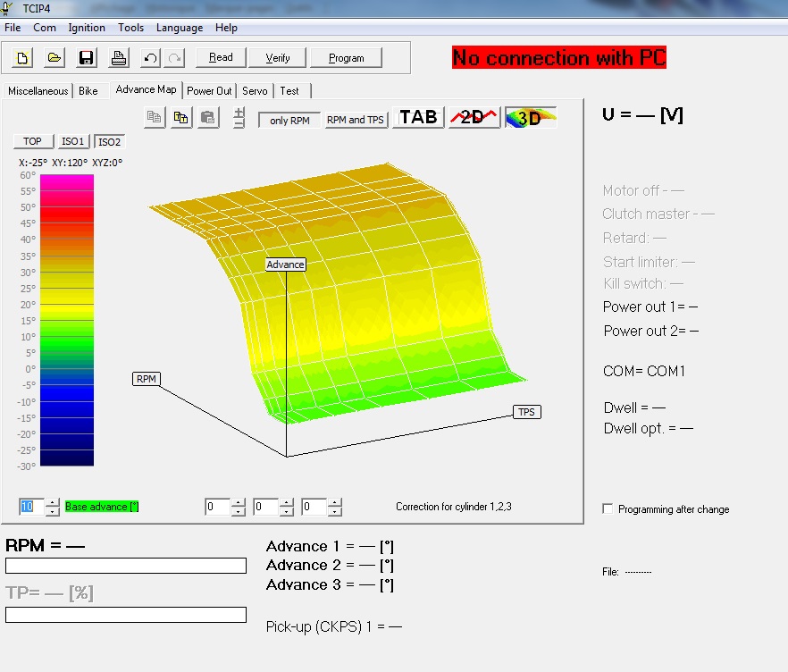Image resolution: width=788 pixels, height=672 pixels.
Task: Increase the Base advance value
Action: (x=53, y=502)
